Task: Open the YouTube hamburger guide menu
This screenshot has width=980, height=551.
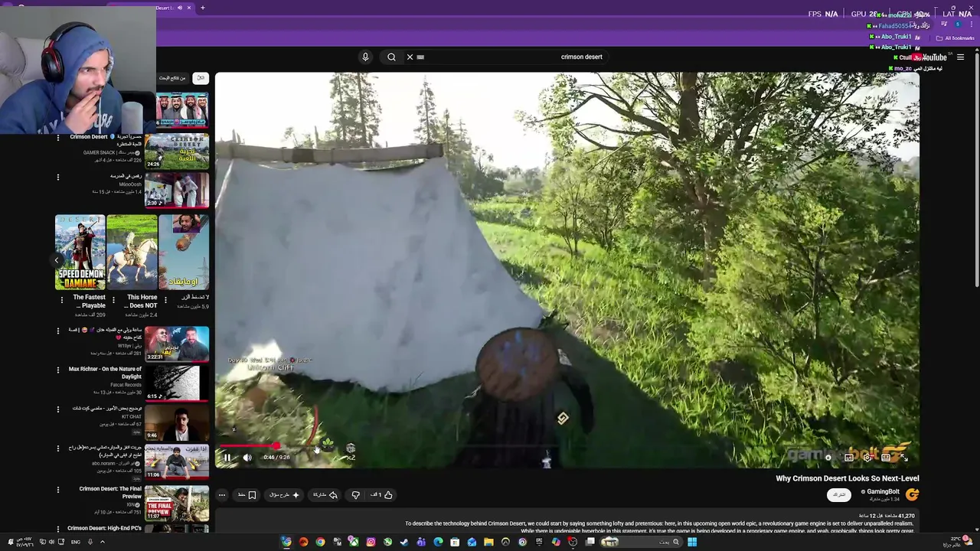Action: pyautogui.click(x=960, y=57)
